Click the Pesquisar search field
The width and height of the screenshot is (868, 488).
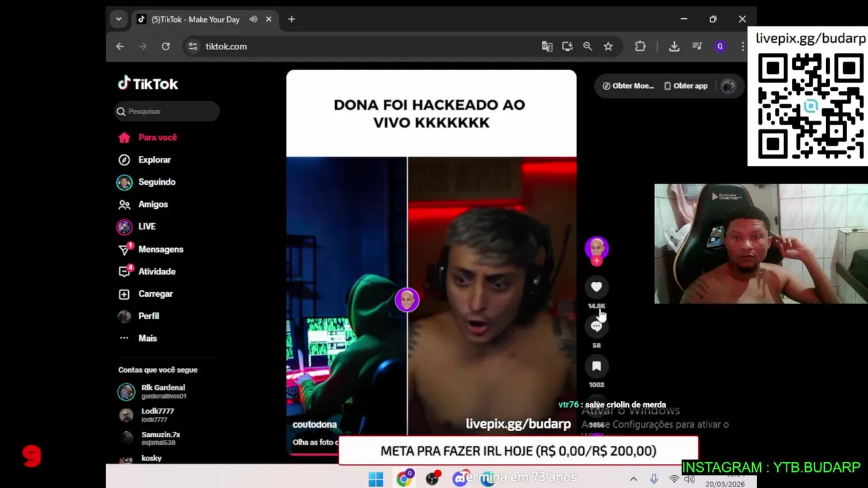point(167,111)
